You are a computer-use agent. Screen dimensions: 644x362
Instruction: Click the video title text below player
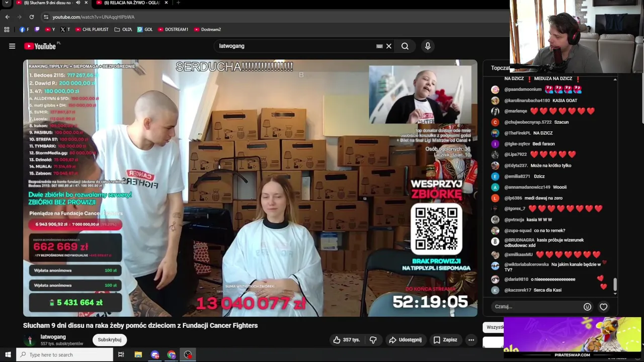140,326
